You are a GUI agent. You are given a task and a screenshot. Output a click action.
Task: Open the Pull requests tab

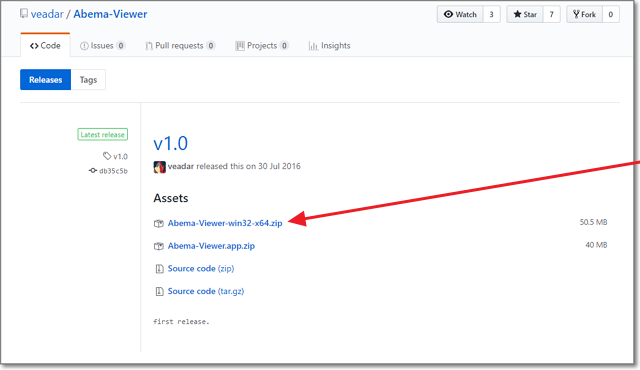tap(180, 46)
